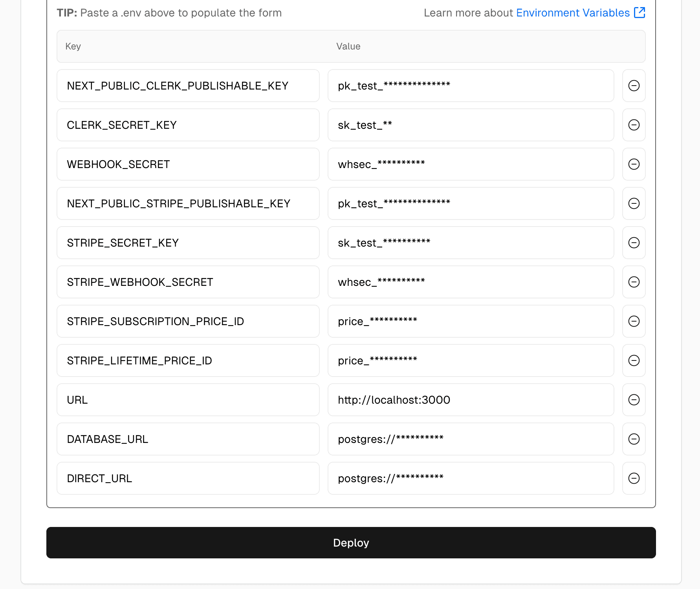Edit the STRIPE_SUBSCRIPTION_PRICE_ID key field
Image resolution: width=700 pixels, height=589 pixels.
188,321
